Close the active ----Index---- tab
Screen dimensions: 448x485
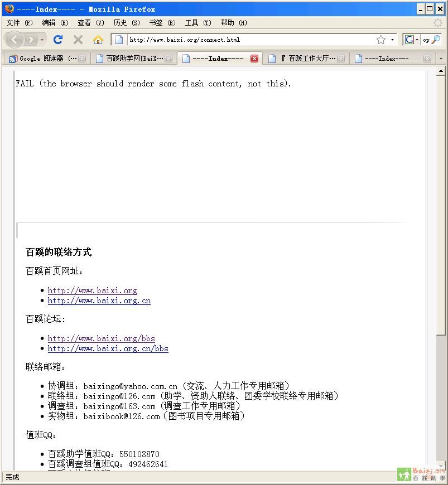tap(254, 59)
